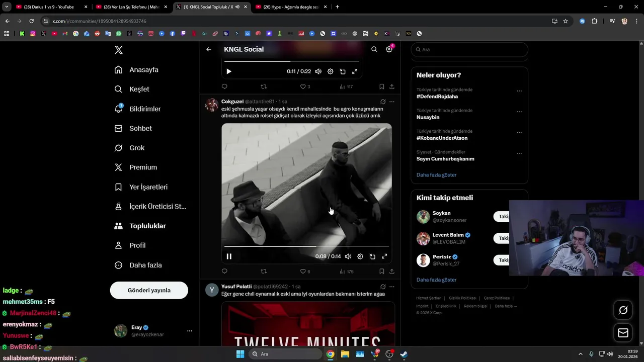Open #KobaneUnderAtson trend
This screenshot has width=644, height=362.
coord(442,138)
